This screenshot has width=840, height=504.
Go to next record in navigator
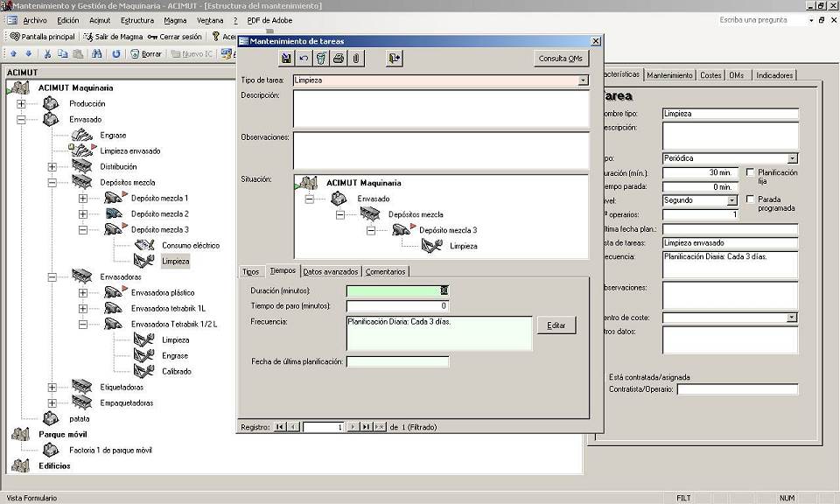pos(353,427)
